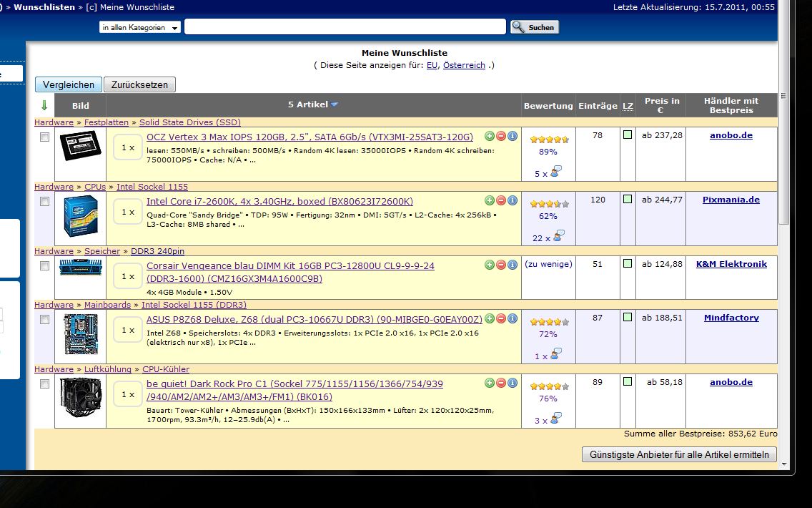Open info icon for ASUS P8Z68 Deluxe
Image resolution: width=812 pixels, height=508 pixels.
513,319
